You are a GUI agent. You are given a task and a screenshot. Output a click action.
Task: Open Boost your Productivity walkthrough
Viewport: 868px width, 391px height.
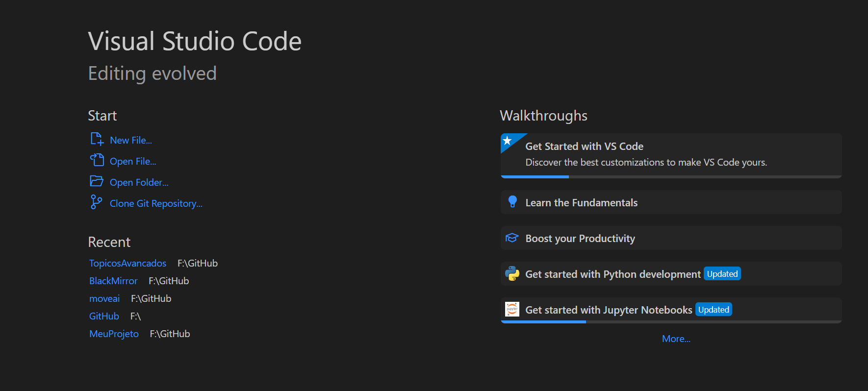click(671, 238)
